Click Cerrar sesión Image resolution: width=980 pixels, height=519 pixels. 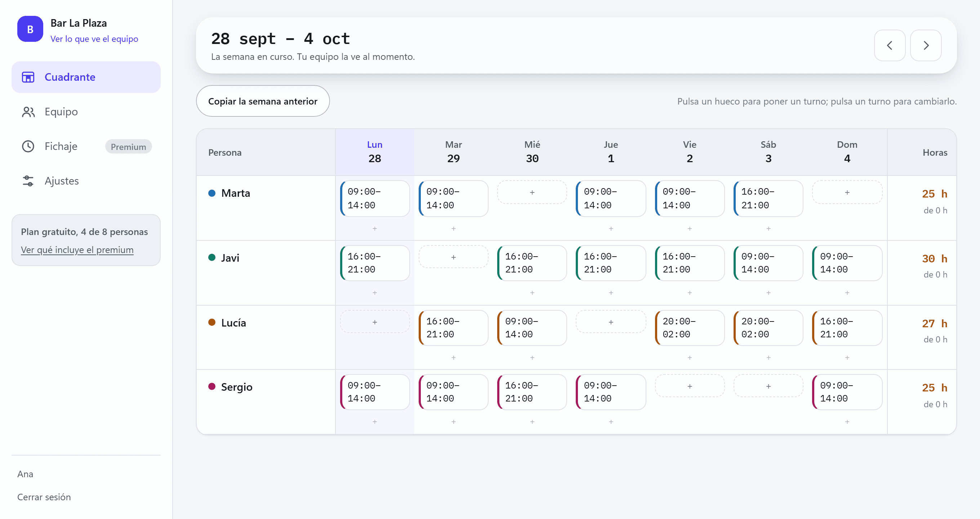pos(44,497)
